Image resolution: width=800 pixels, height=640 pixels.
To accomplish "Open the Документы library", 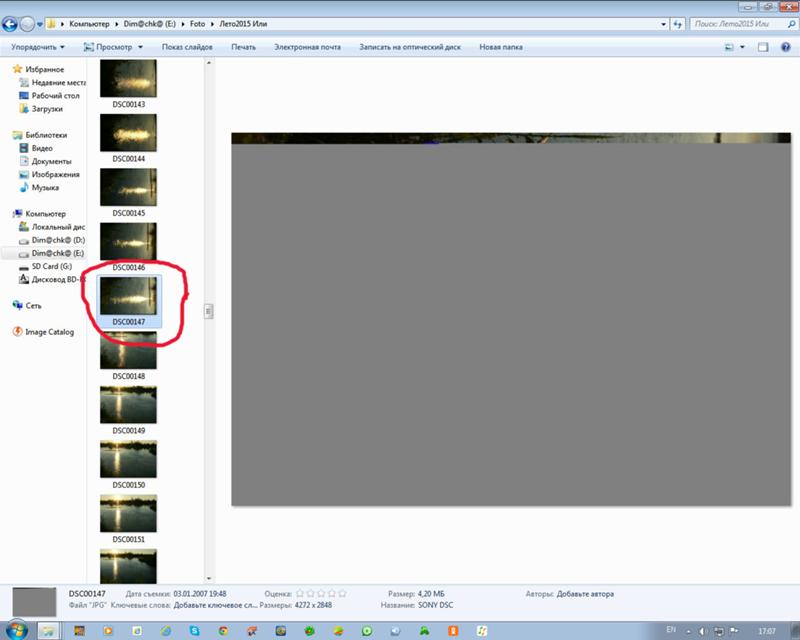I will (x=45, y=161).
